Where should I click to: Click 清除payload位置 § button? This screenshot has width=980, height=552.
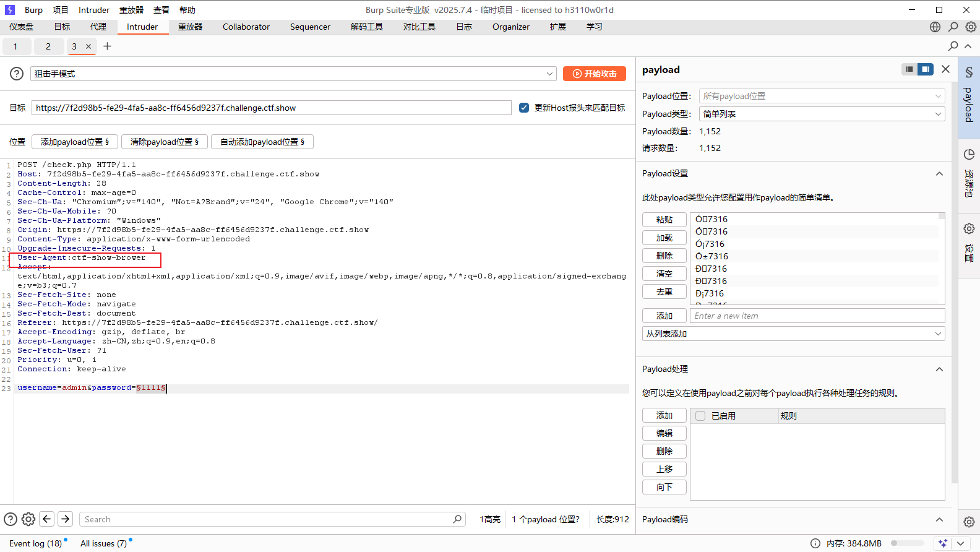pos(165,142)
